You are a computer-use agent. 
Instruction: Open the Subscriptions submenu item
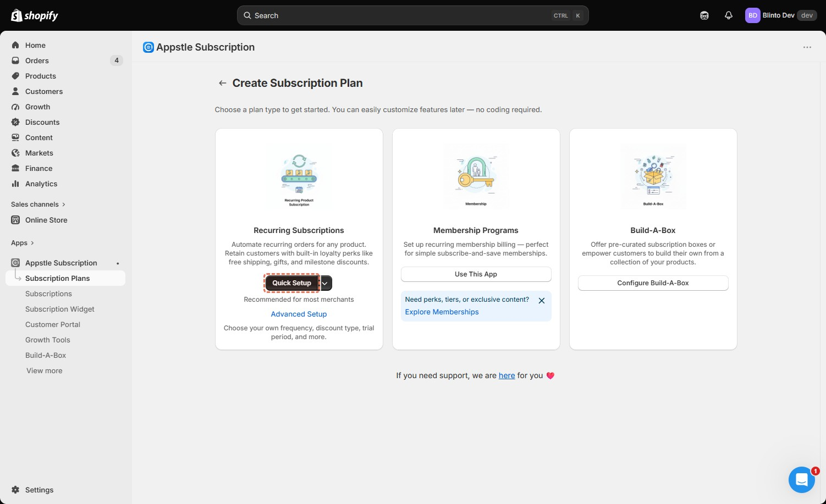[65, 293]
